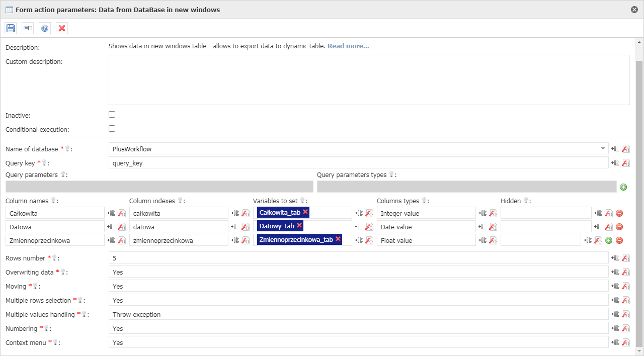644x356 pixels.
Task: Show the hint bulb next to Name of database
Action: (x=67, y=149)
